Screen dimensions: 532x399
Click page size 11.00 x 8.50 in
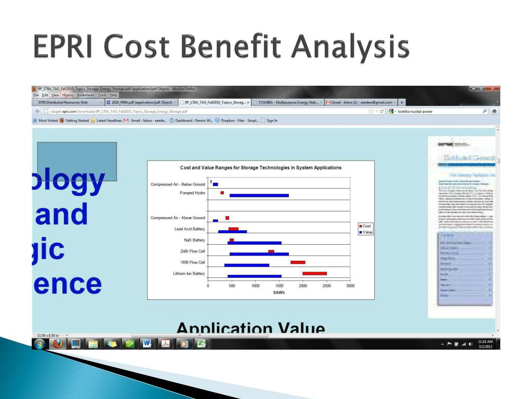click(48, 335)
